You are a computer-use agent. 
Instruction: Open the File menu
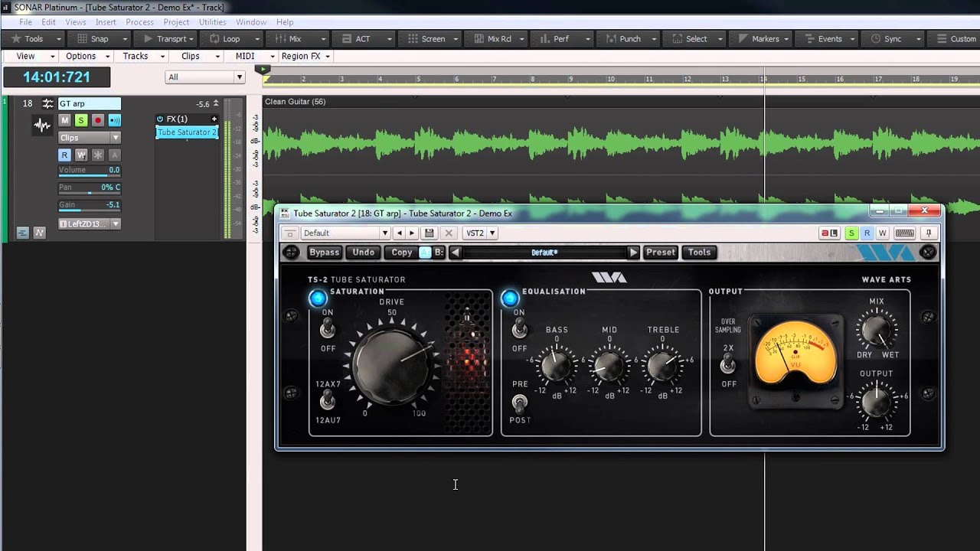coord(25,22)
